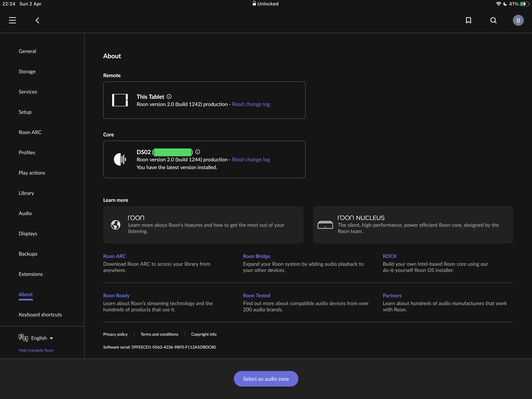The image size is (532, 399).
Task: Open the Roon Bridge link
Action: (256, 256)
